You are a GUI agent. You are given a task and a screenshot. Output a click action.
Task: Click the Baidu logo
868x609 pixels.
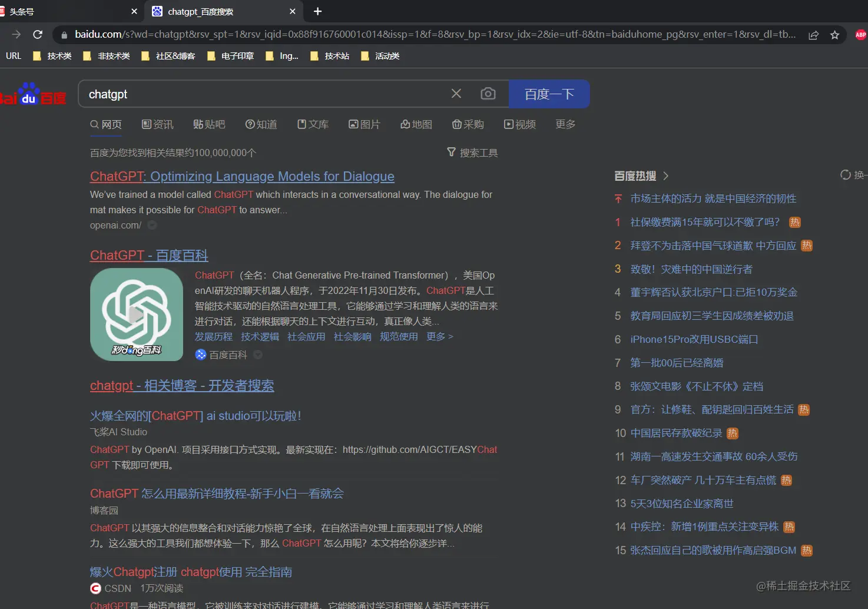[32, 94]
